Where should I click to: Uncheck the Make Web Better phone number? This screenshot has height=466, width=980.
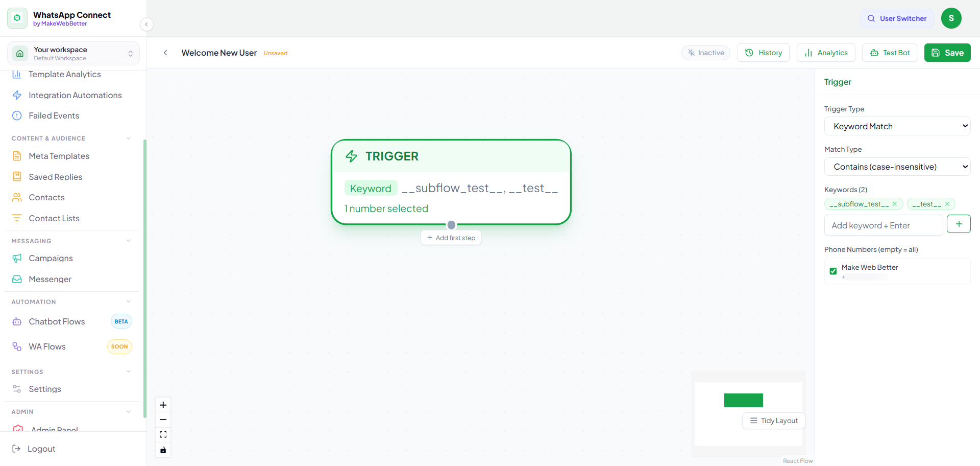[x=833, y=271]
